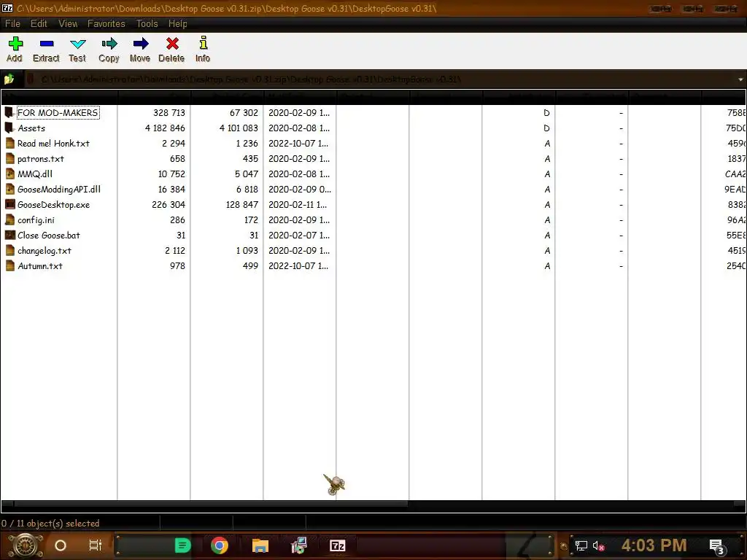The height and width of the screenshot is (560, 747).
Task: Select the config.ini file name
Action: [x=36, y=219]
